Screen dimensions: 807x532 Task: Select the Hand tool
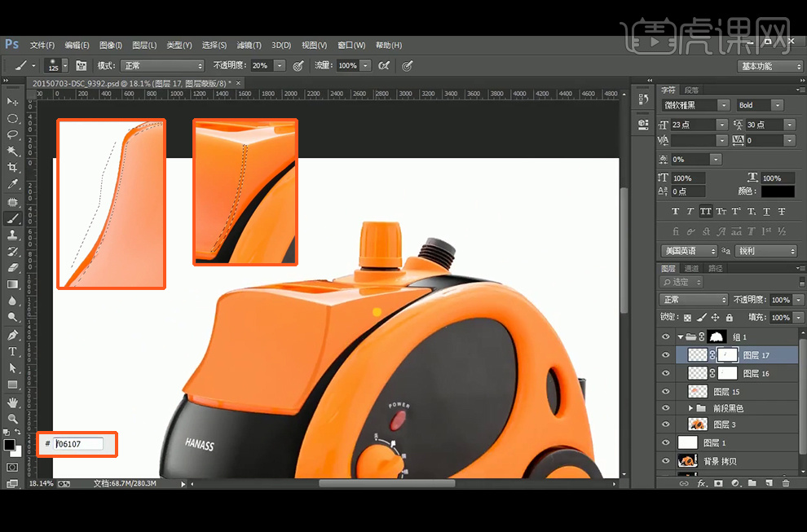coord(12,402)
